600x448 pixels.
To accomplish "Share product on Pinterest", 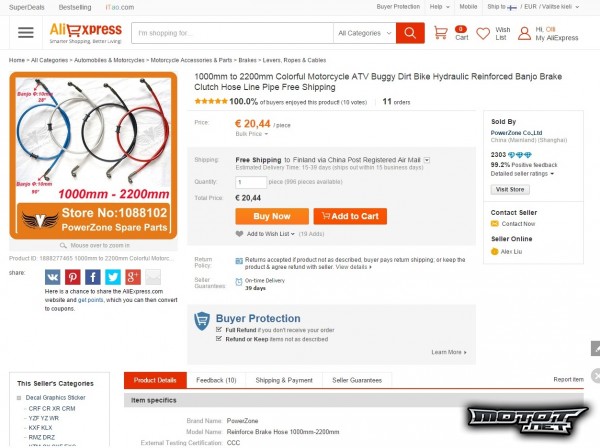I will 73,277.
